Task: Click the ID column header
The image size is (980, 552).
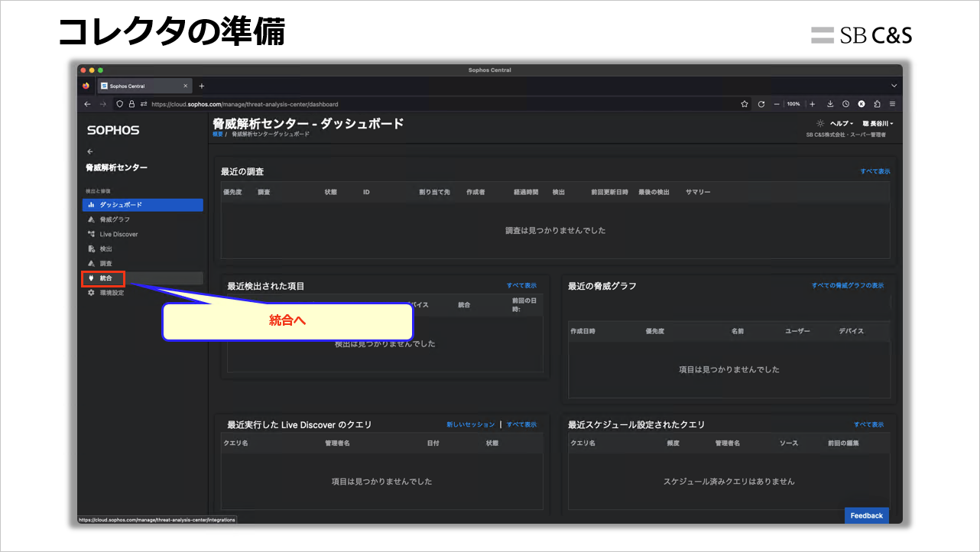Action: tap(366, 192)
